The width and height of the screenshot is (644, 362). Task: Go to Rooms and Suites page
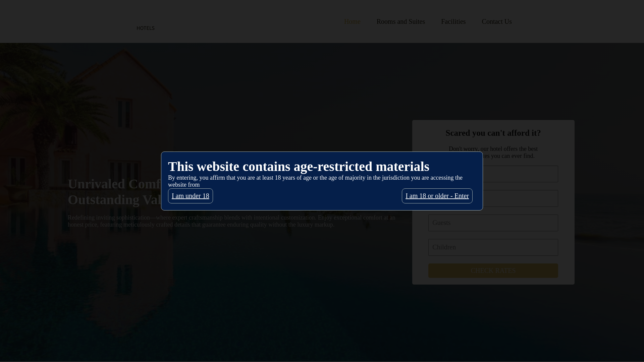tap(400, 21)
